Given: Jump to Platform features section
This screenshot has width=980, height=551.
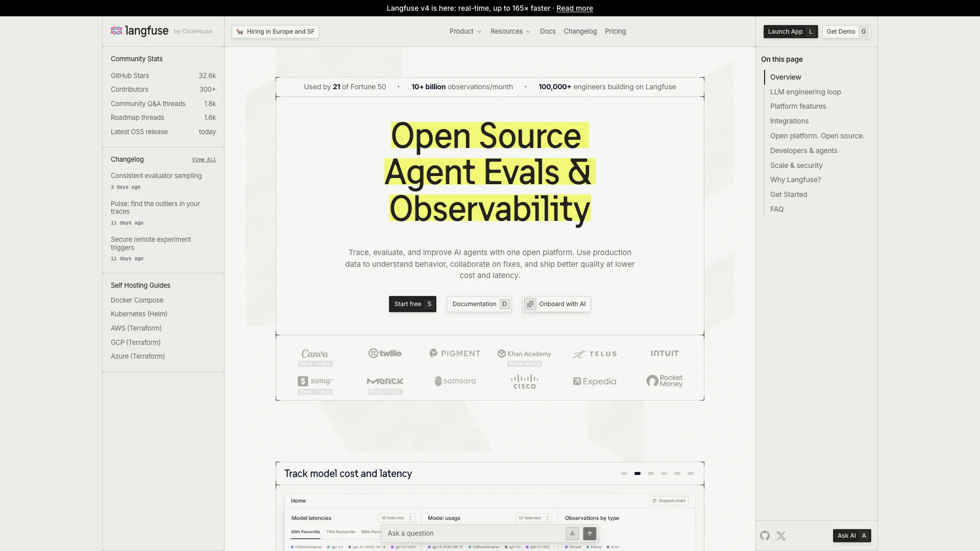Looking at the screenshot, I should pyautogui.click(x=798, y=106).
